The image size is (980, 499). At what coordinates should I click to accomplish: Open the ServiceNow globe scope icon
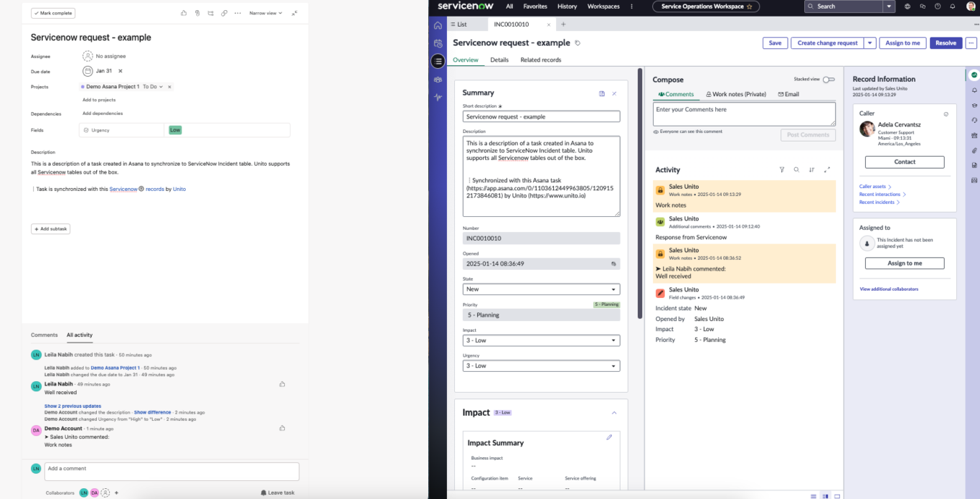908,6
